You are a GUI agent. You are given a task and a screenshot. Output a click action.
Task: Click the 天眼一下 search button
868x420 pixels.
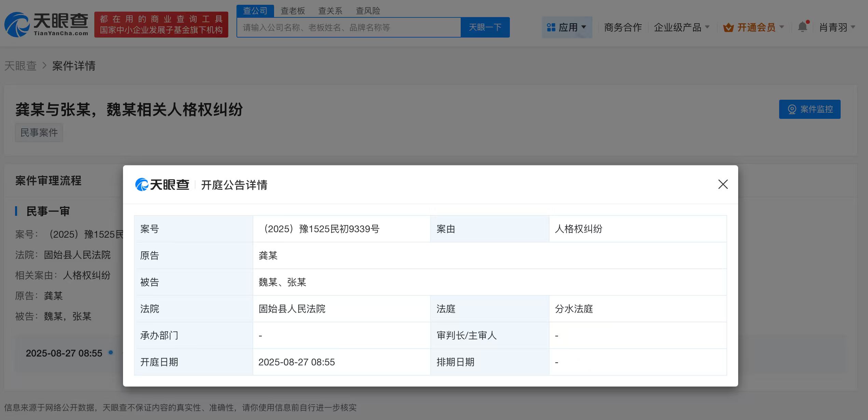tap(485, 27)
